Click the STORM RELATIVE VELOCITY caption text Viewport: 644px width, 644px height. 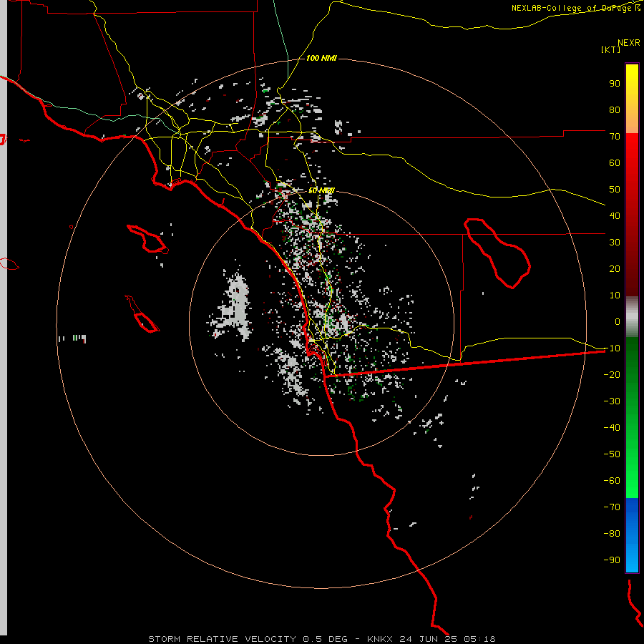(222, 639)
